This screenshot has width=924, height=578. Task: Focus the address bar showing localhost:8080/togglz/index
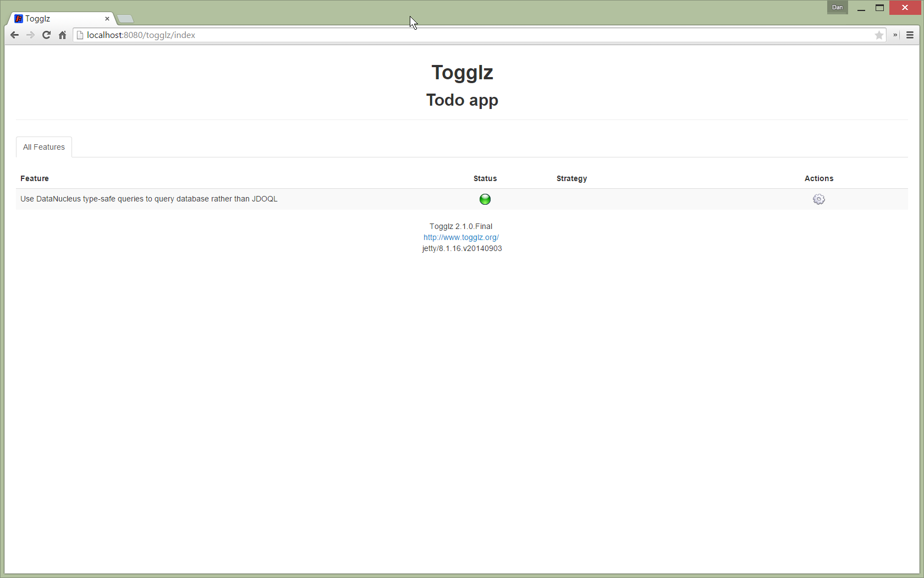(x=479, y=35)
